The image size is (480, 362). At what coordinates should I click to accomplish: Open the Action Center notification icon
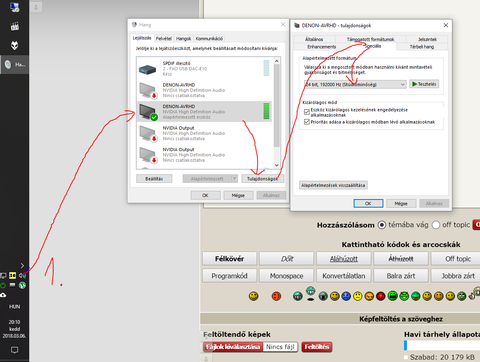coord(14,350)
